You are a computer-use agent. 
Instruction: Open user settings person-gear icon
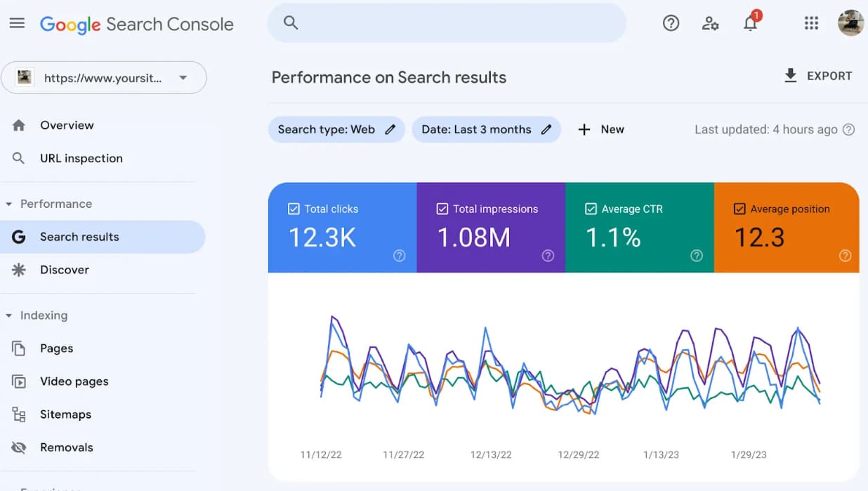pos(710,23)
